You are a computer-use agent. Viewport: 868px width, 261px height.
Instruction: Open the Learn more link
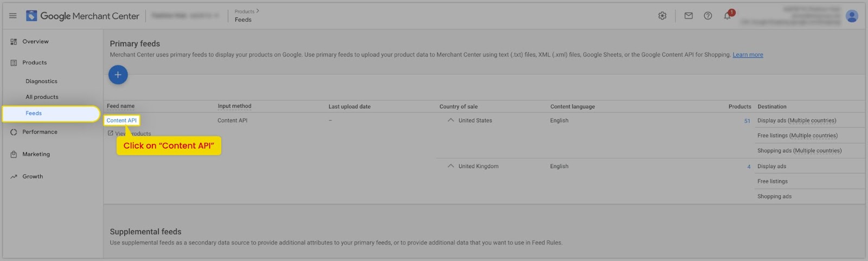coord(748,55)
